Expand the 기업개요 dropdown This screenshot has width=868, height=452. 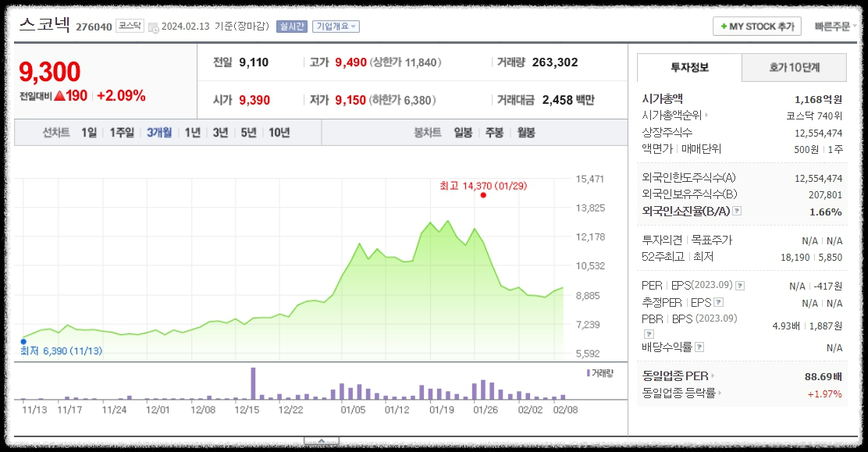336,26
